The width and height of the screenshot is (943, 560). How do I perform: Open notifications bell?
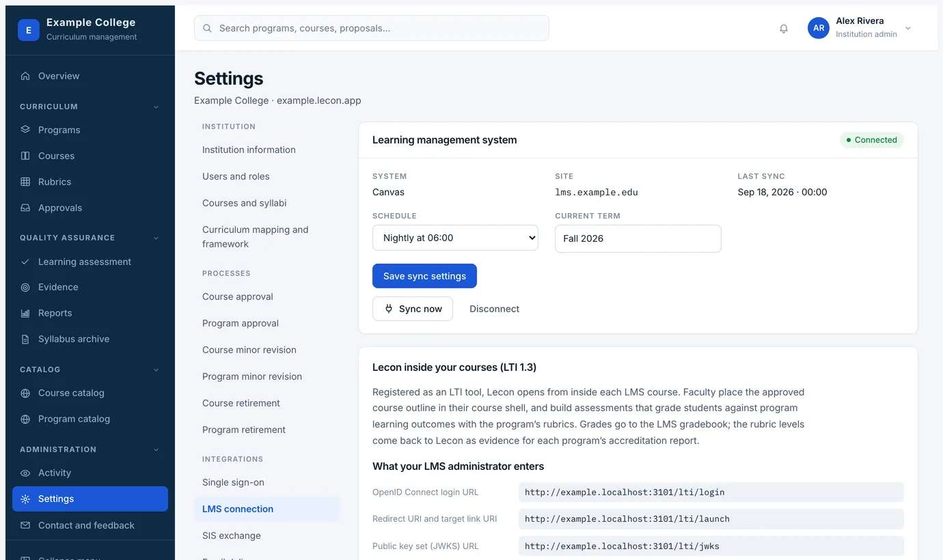point(784,29)
